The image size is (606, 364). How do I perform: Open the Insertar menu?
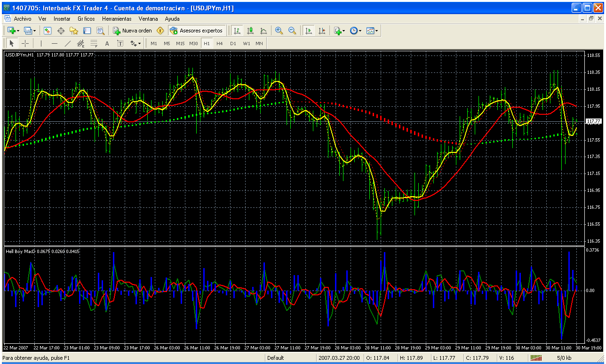coord(62,19)
